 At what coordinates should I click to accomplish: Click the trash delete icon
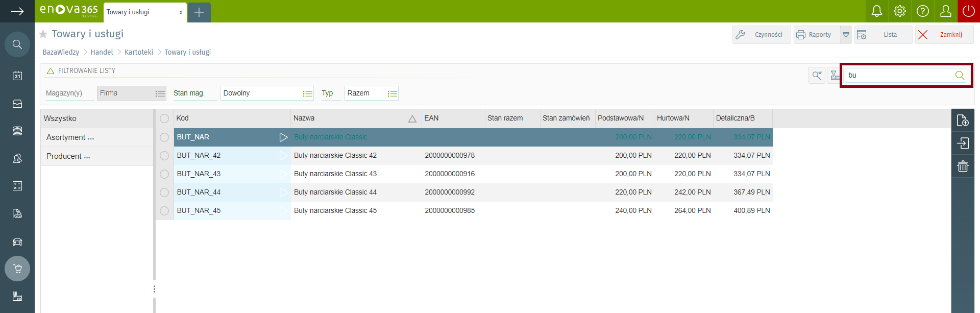click(x=963, y=166)
